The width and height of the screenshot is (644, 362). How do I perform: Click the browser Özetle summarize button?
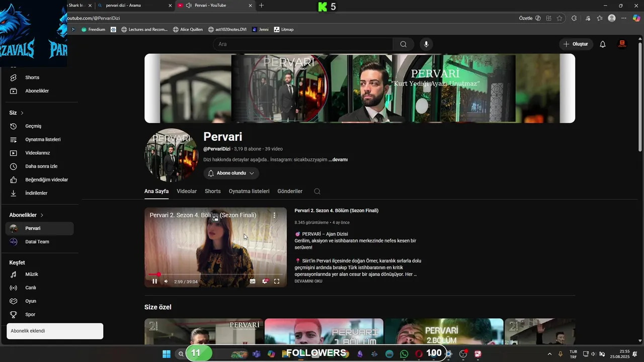[530, 18]
